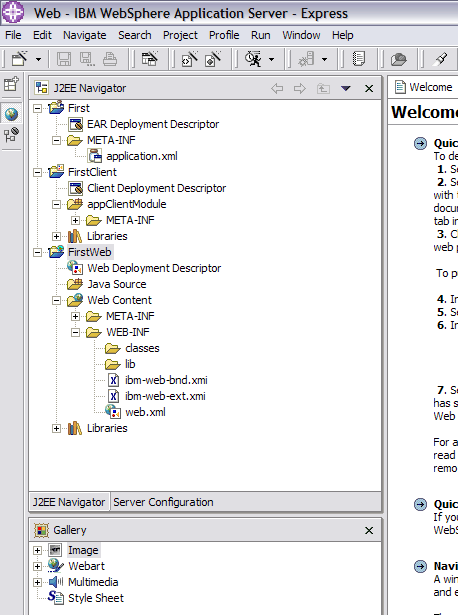
Task: Click the first Quick arrow link in Welcome
Action: 420,144
